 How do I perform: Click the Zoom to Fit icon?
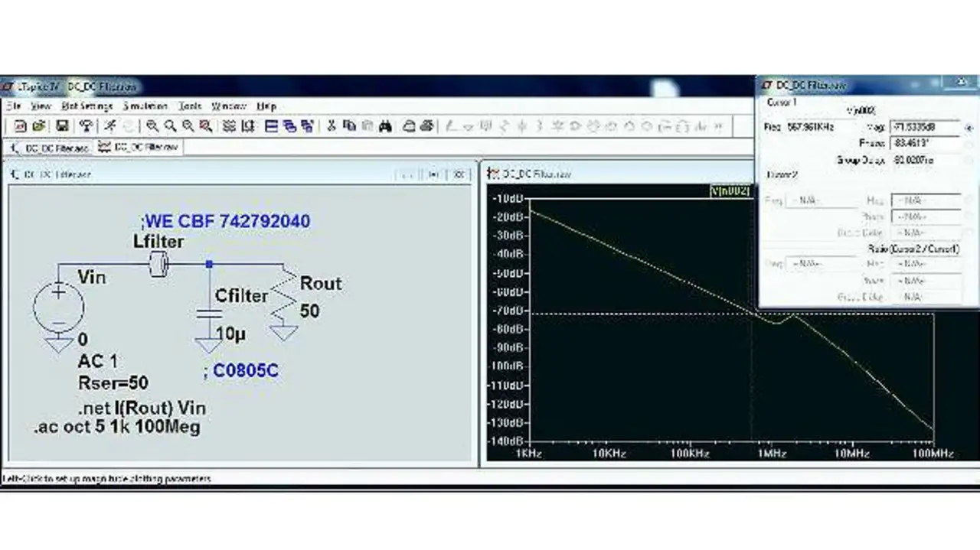(x=205, y=126)
